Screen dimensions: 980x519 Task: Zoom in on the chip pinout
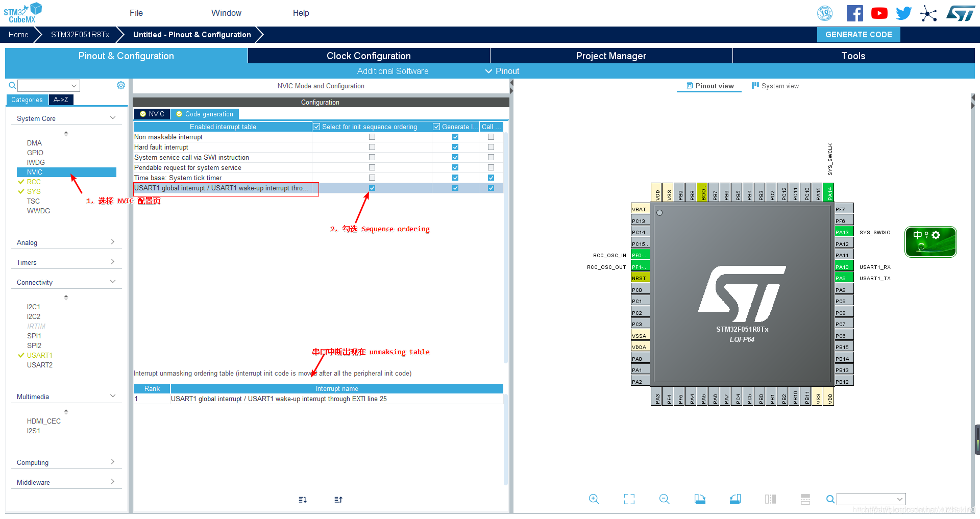point(594,499)
